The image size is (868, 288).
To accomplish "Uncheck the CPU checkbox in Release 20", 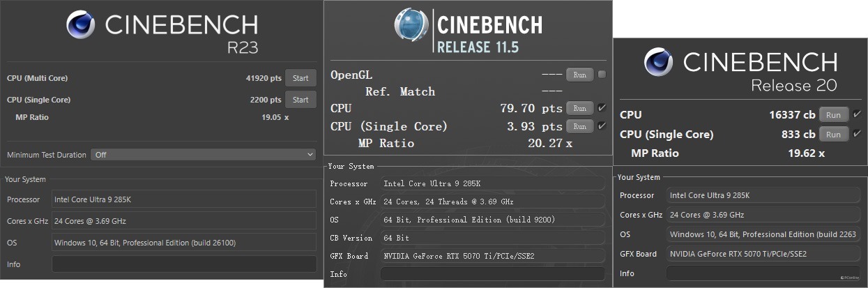I will [x=857, y=114].
